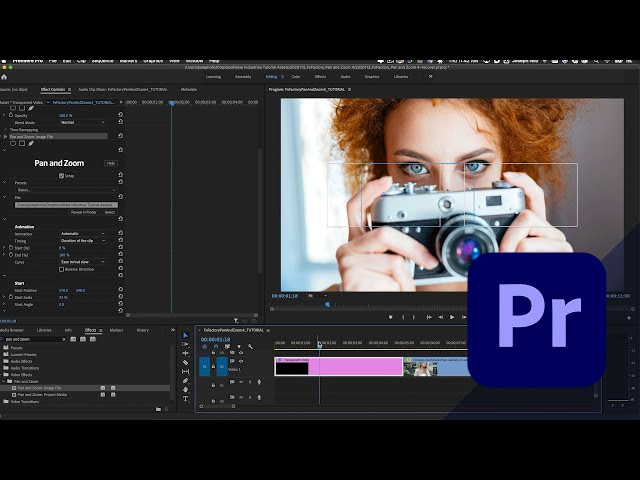Viewport: 640px width, 480px height.
Task: Click the timeline wrench settings icon
Action: tap(250, 347)
